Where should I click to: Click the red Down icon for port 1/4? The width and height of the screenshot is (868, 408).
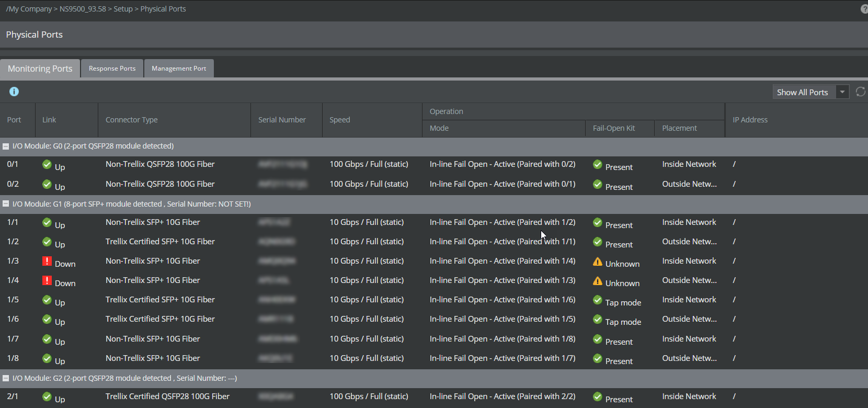47,280
